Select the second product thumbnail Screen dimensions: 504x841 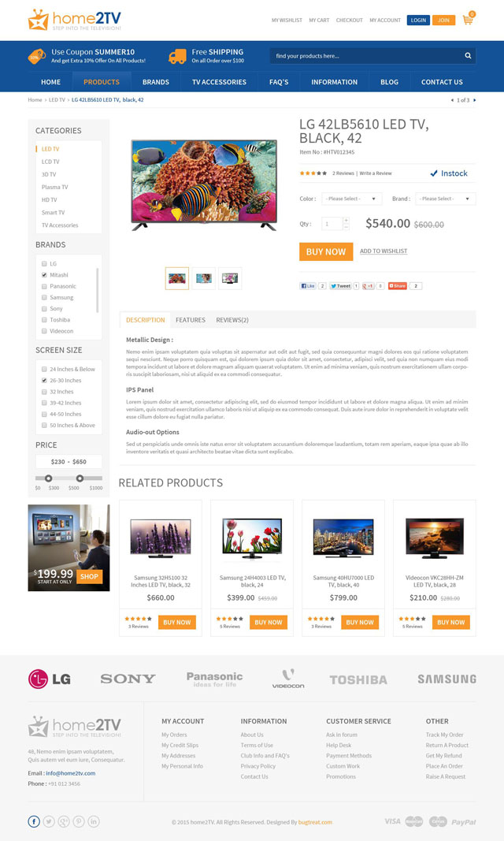[x=203, y=278]
